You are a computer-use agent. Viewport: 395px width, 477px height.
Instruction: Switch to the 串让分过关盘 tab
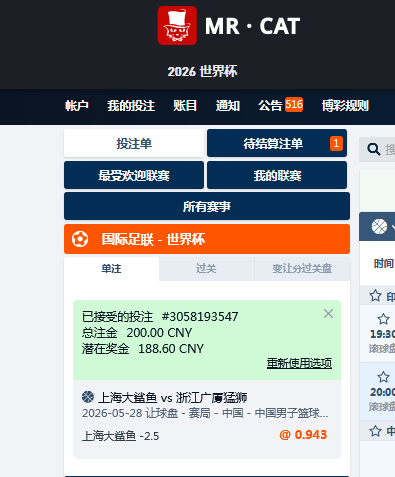[x=302, y=269]
